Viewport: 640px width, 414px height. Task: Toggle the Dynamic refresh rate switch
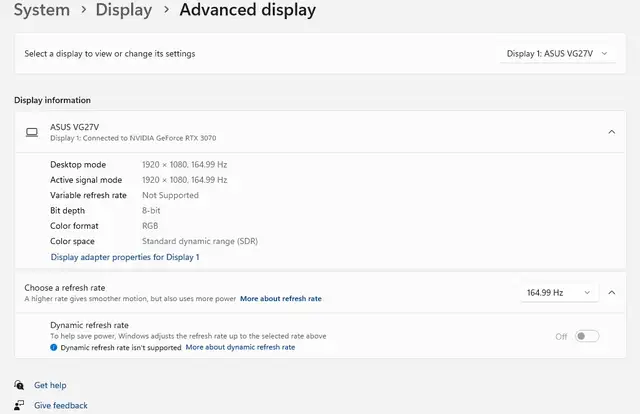point(587,336)
